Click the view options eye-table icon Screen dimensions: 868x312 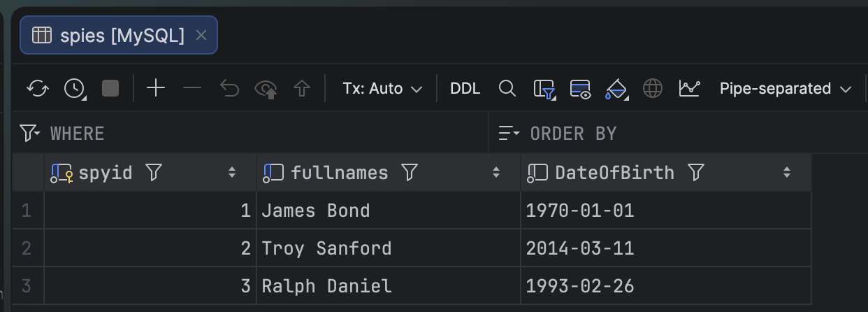pyautogui.click(x=581, y=89)
